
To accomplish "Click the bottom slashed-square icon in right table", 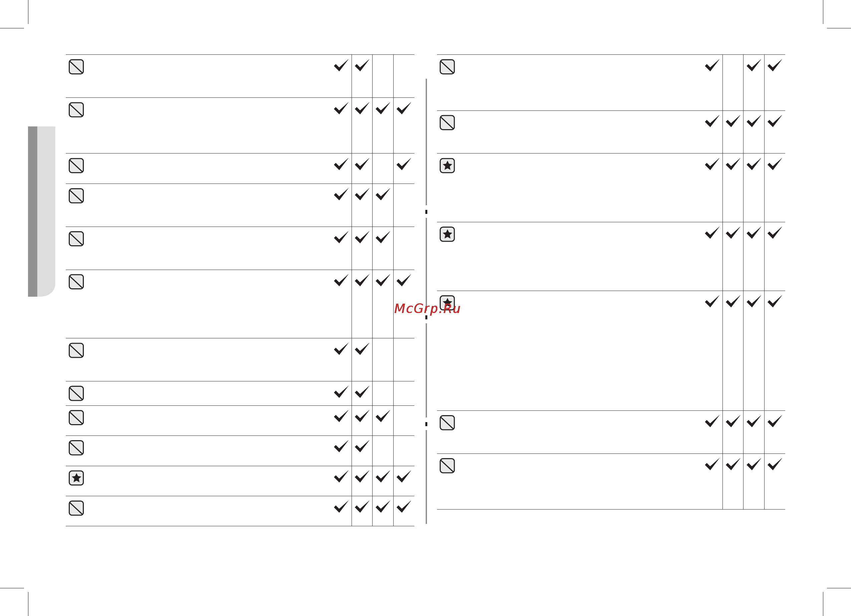I will 447,466.
